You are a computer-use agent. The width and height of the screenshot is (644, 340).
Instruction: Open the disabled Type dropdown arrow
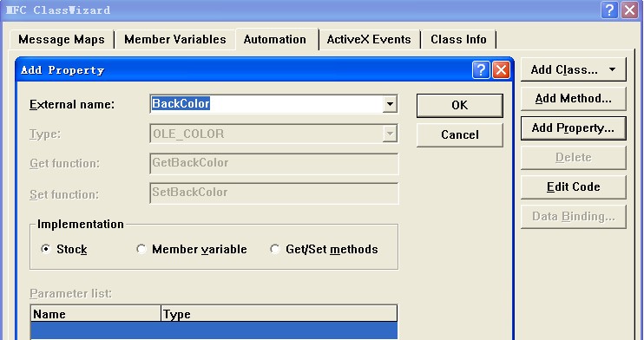[390, 134]
